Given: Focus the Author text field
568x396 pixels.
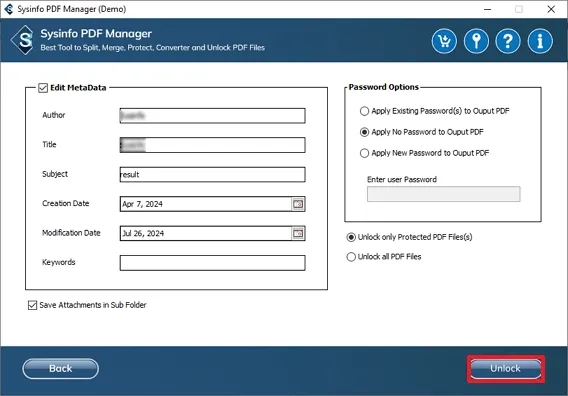Looking at the screenshot, I should pyautogui.click(x=213, y=116).
